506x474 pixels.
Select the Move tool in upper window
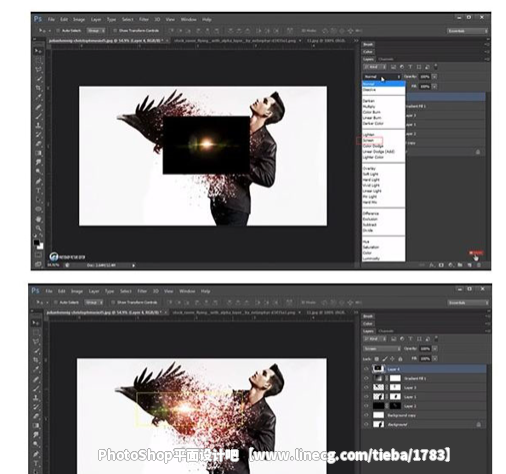click(38, 51)
